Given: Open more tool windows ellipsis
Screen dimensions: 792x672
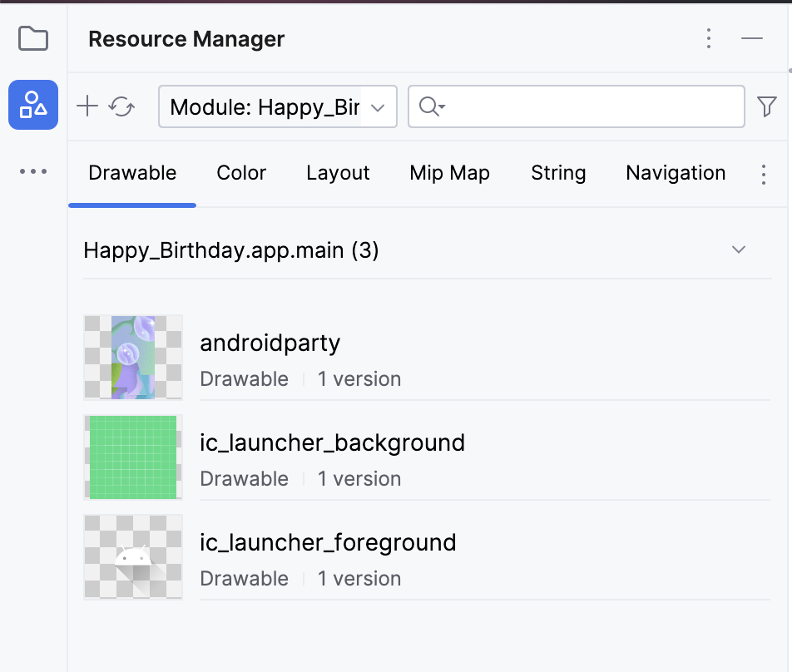Looking at the screenshot, I should click(x=33, y=171).
